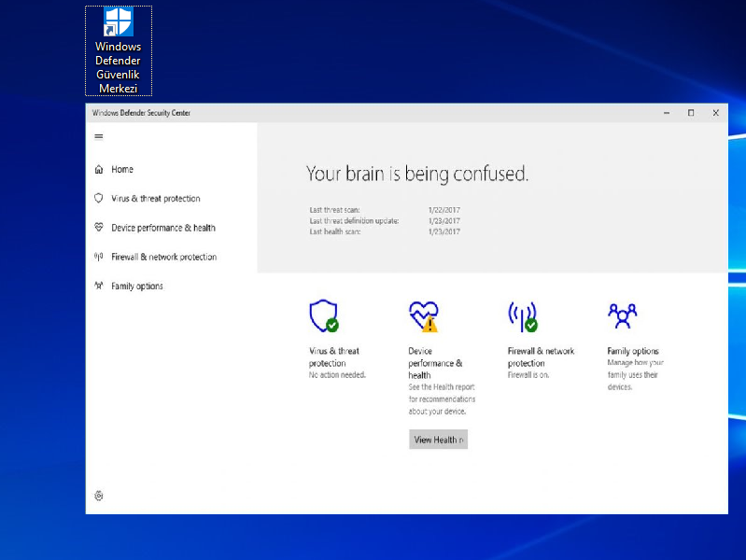Screen dimensions: 746x560
Task: Click the large Firewall antenna tile icon
Action: coord(523,316)
